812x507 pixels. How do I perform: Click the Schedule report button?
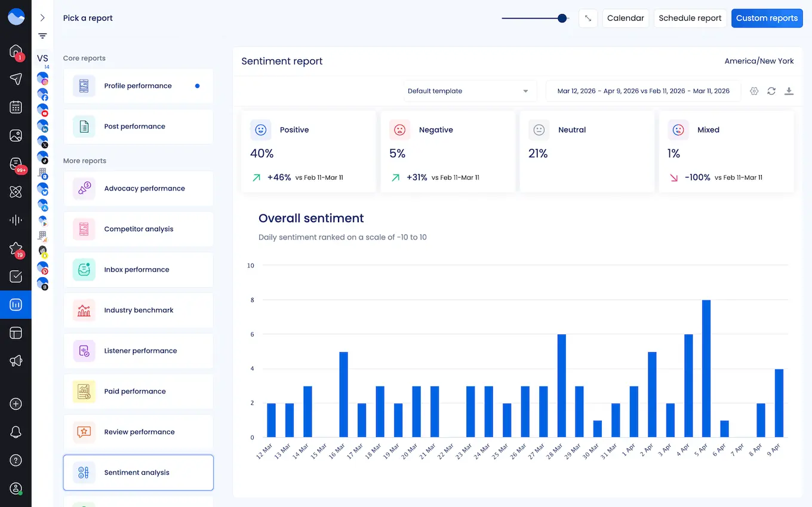pyautogui.click(x=690, y=18)
